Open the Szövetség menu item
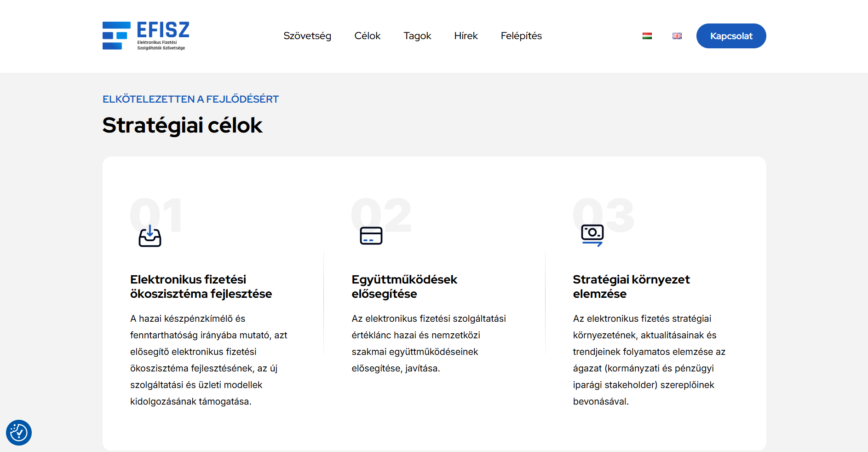 (307, 36)
